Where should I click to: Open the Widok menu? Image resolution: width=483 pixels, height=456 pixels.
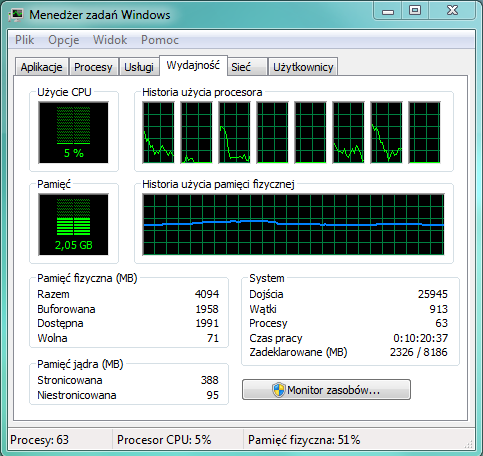click(x=110, y=40)
